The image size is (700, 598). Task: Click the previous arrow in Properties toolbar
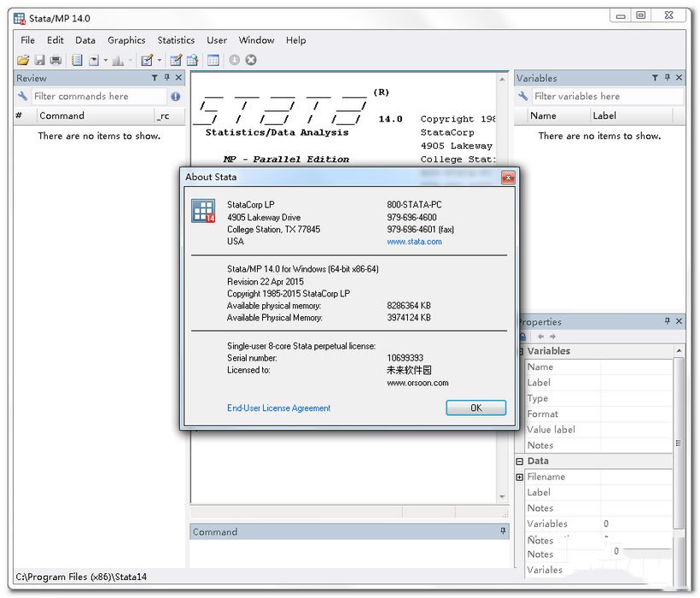click(x=540, y=337)
